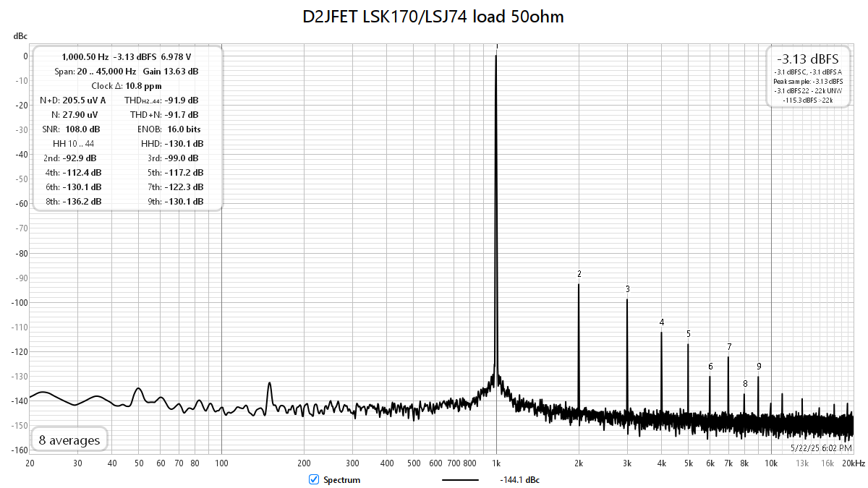Click the dBc y-axis unit label
Image resolution: width=868 pixels, height=488 pixels.
tap(20, 36)
